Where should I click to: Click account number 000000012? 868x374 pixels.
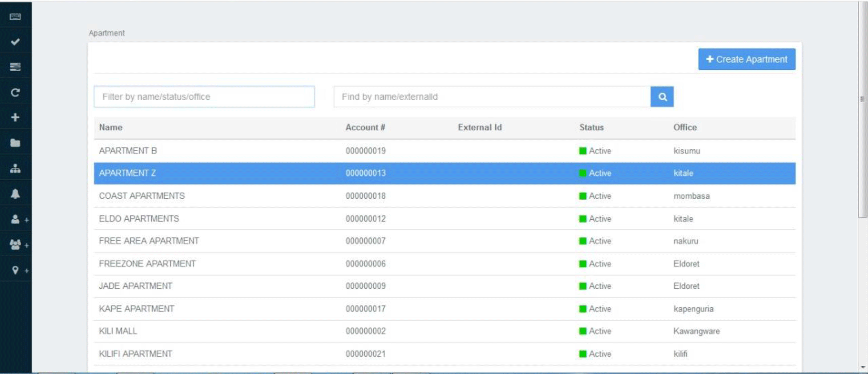pos(365,219)
